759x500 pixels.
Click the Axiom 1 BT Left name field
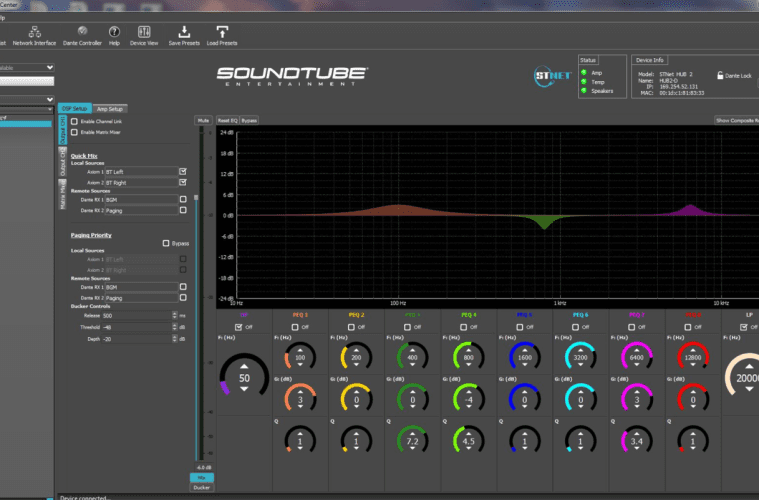(x=141, y=171)
